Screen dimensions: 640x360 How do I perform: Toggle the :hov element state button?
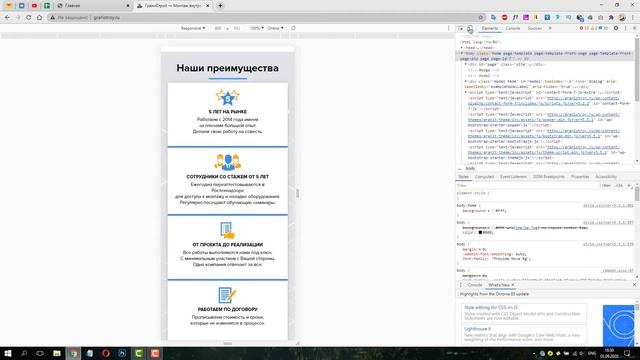click(607, 186)
